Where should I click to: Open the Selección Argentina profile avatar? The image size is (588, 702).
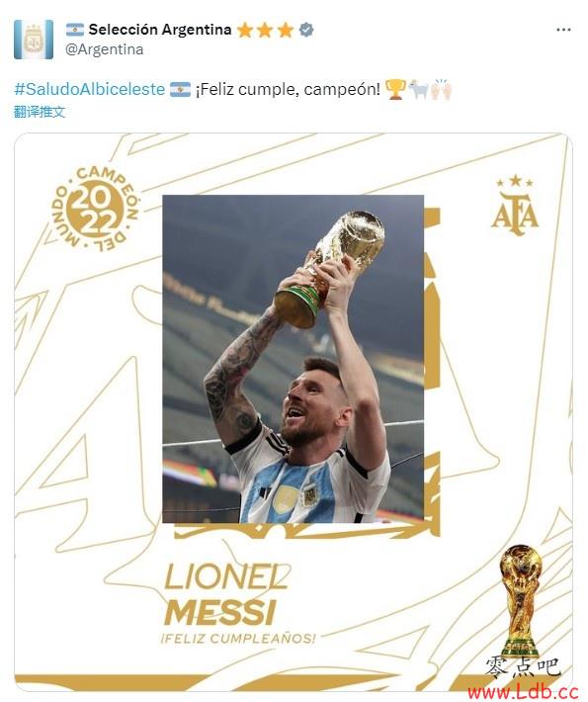pos(34,40)
